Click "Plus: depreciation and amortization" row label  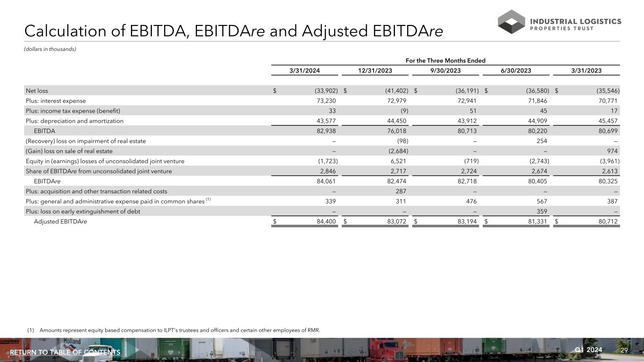[x=75, y=121]
